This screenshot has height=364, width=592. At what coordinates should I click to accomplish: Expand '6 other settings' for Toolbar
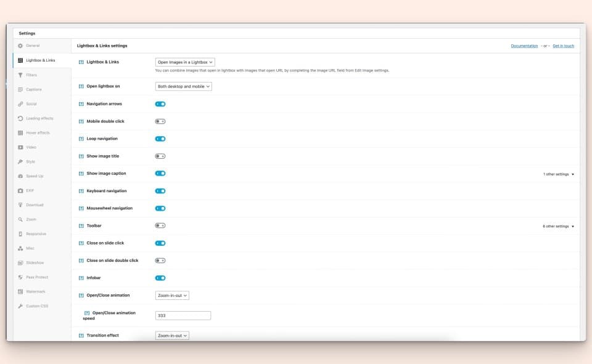point(559,226)
